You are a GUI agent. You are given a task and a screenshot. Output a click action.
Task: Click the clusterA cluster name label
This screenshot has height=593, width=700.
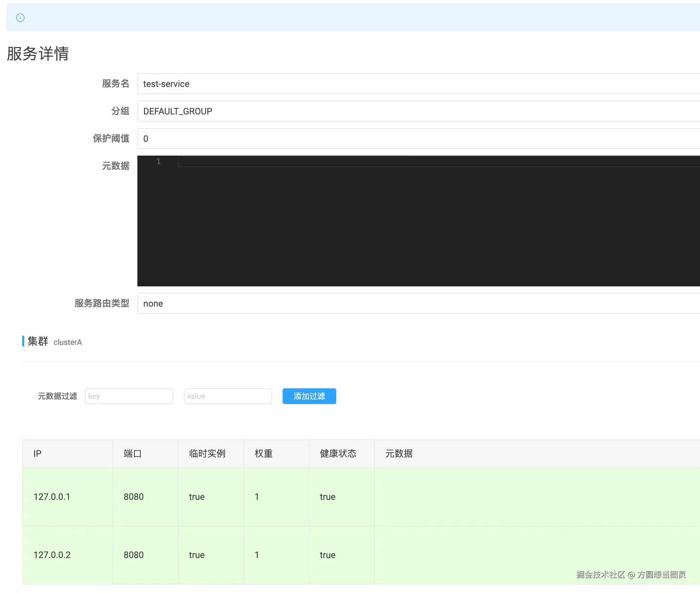(68, 342)
